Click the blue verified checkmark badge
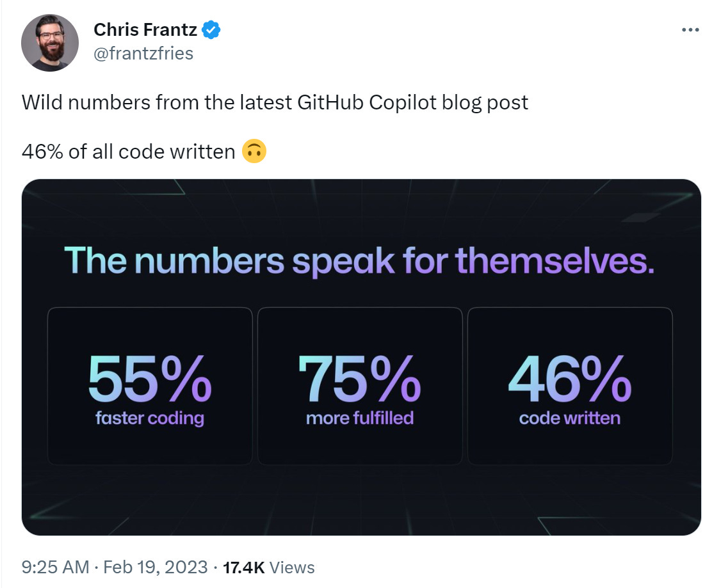This screenshot has height=588, width=721. [x=212, y=29]
